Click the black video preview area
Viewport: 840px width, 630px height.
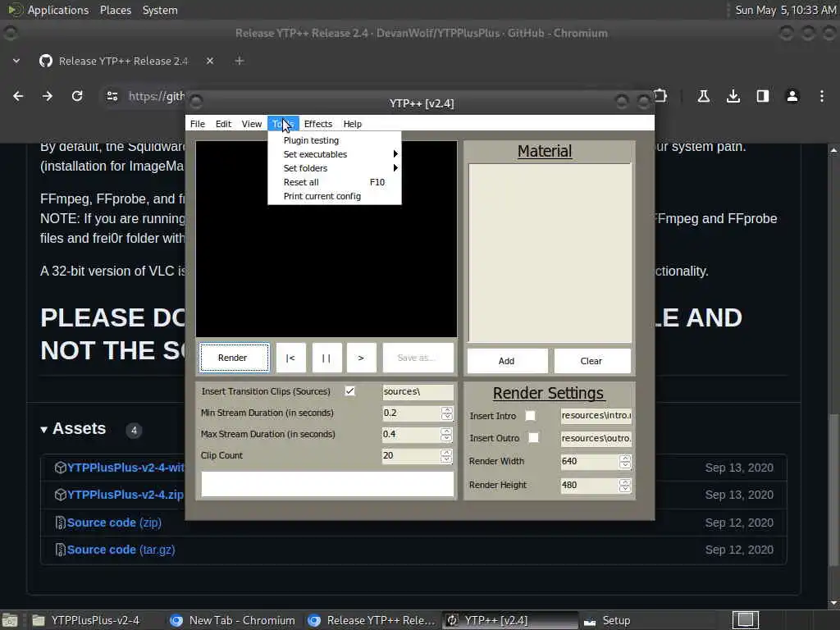coord(326,239)
